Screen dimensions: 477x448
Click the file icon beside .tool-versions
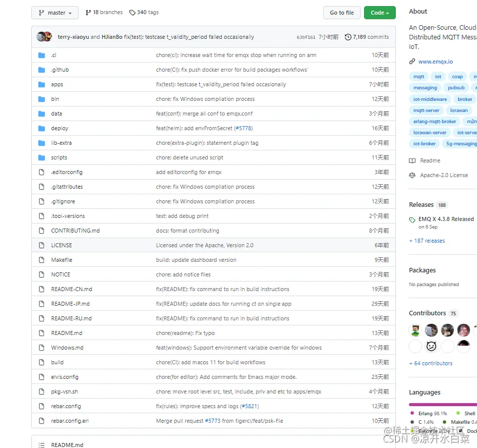point(42,216)
